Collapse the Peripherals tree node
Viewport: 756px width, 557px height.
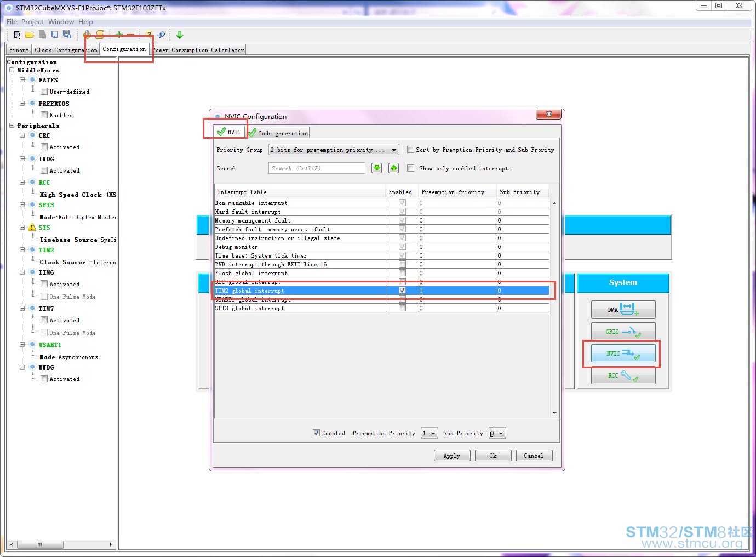(12, 126)
